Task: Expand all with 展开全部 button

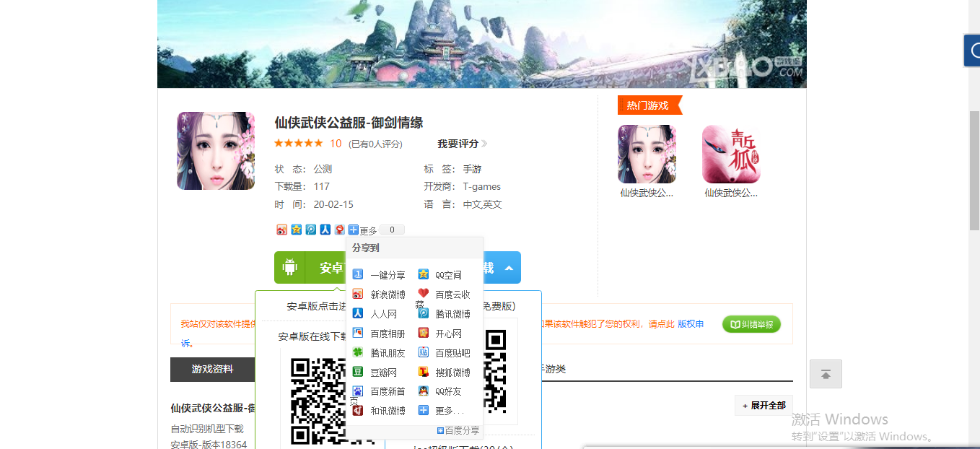Action: [764, 406]
